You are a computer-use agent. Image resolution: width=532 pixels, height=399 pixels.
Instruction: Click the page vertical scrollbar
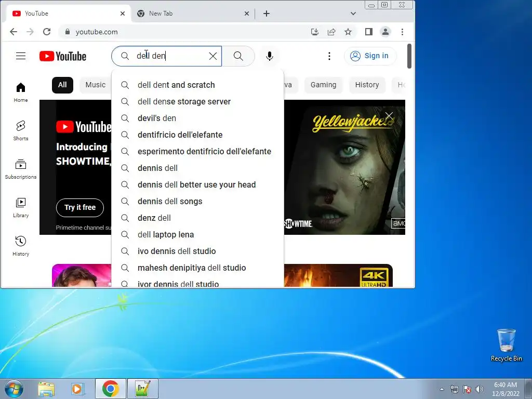pos(409,56)
